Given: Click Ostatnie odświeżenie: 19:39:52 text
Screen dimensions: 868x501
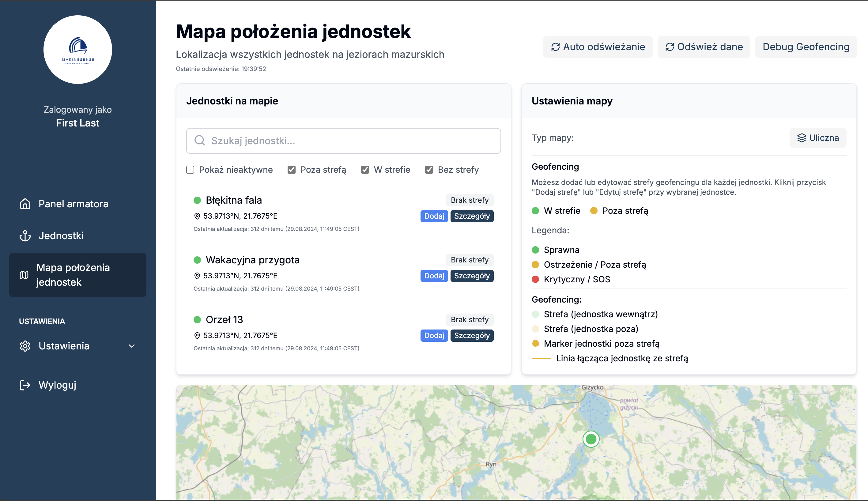Looking at the screenshot, I should 221,69.
